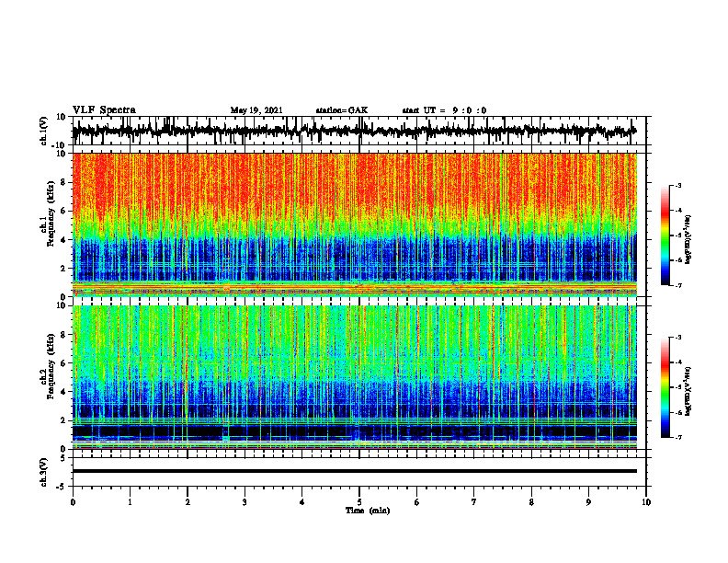Viewport: 728px width, 563px height.
Task: Click the ch.1(V) axis label
Action: 44,131
